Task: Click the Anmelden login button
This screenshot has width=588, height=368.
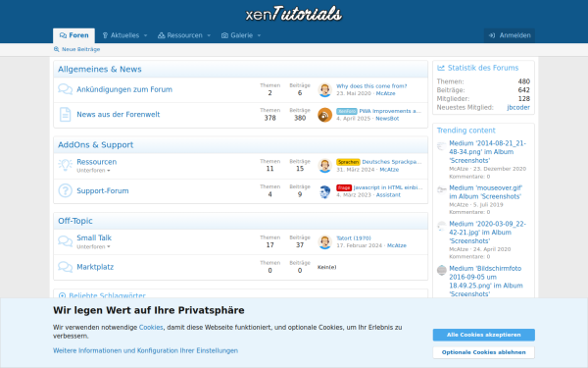Action: [510, 35]
